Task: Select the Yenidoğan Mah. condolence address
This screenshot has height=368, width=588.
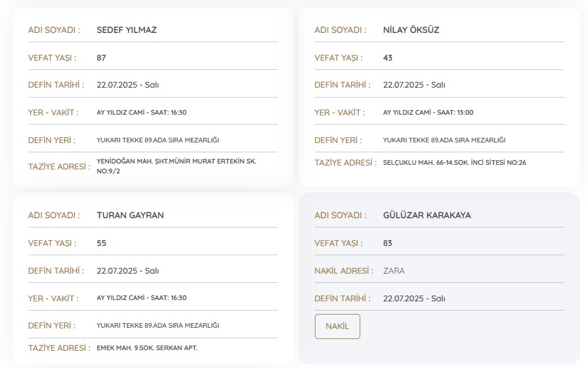Action: tap(176, 166)
